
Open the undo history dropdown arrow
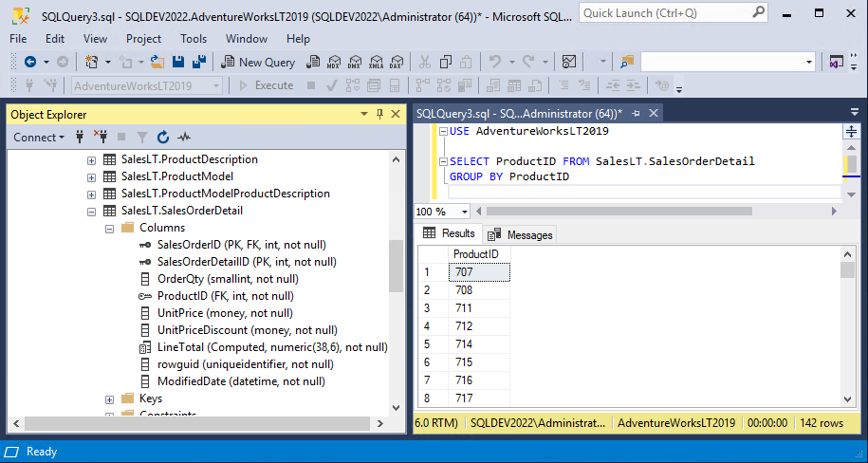pos(512,62)
